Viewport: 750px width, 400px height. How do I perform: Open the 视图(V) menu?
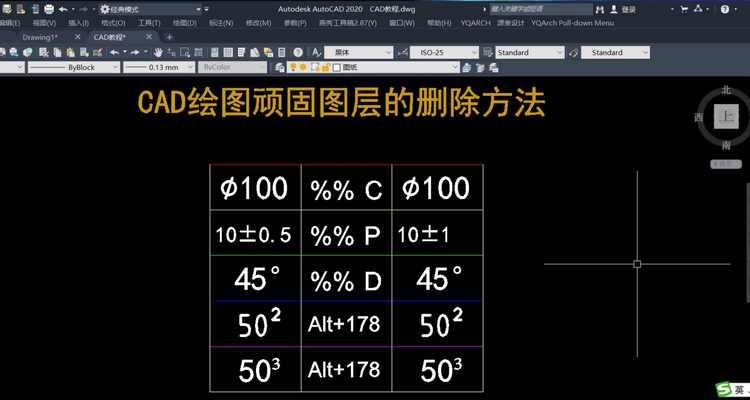click(x=44, y=22)
